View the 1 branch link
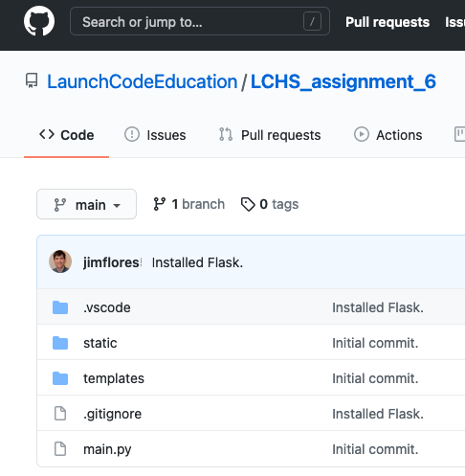Screen dimensions: 465x476 (188, 204)
